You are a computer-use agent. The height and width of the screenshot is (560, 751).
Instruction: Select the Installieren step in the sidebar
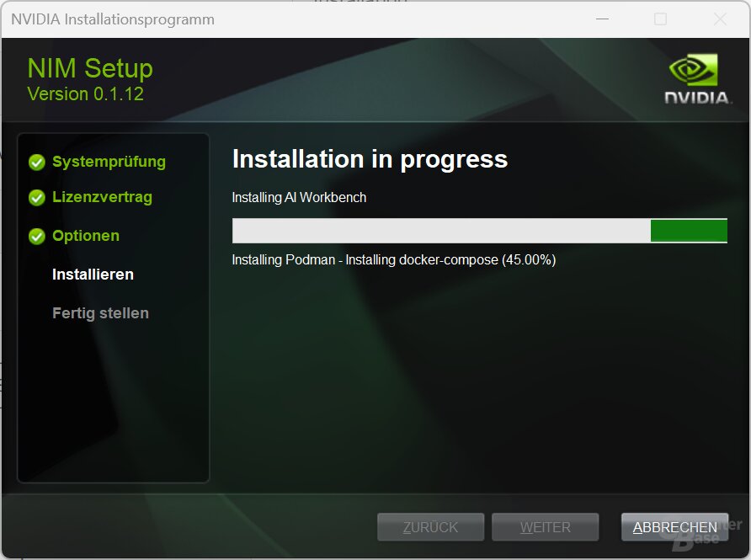point(93,274)
